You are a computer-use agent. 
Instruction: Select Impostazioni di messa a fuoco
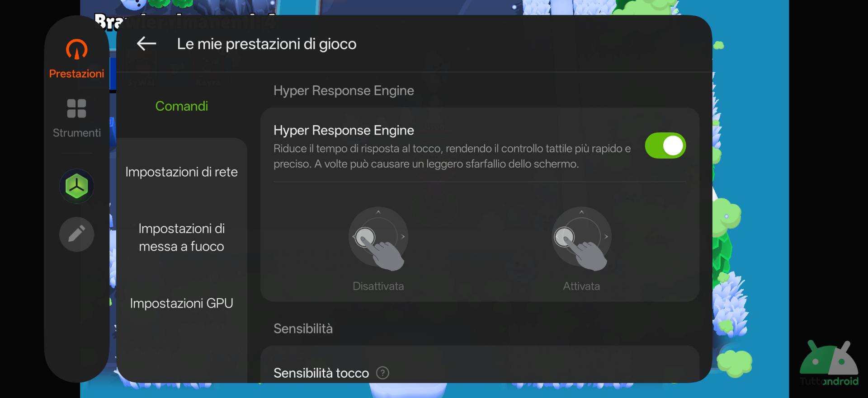point(181,238)
